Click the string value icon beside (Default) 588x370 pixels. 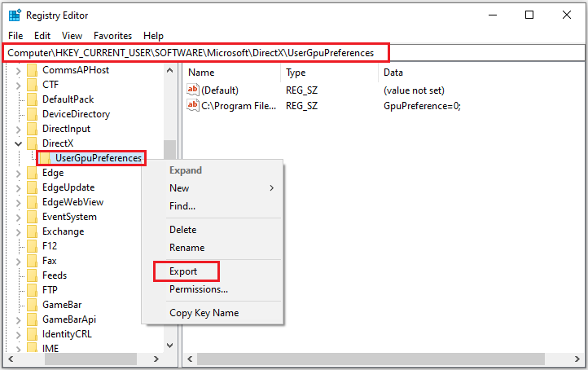[x=193, y=90]
